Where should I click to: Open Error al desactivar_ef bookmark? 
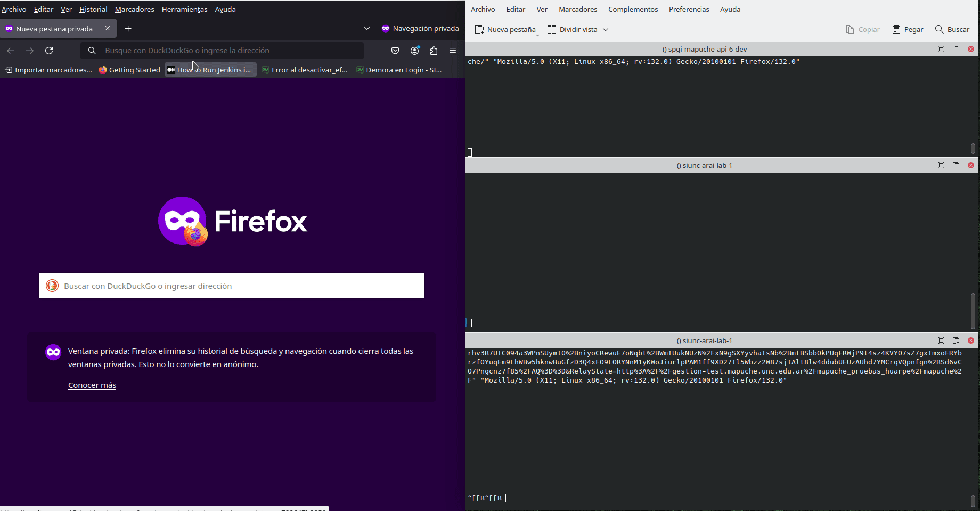point(304,70)
